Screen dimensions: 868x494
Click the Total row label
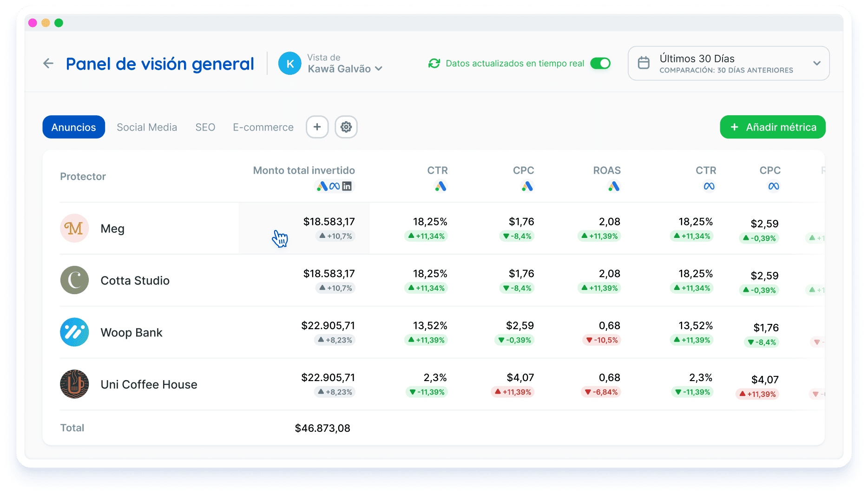pyautogui.click(x=72, y=428)
